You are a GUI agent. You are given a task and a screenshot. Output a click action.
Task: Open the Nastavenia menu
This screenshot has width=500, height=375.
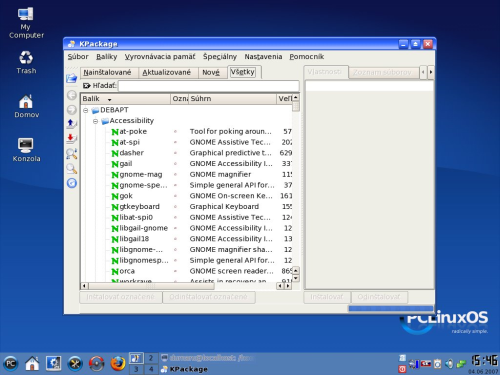pos(263,57)
